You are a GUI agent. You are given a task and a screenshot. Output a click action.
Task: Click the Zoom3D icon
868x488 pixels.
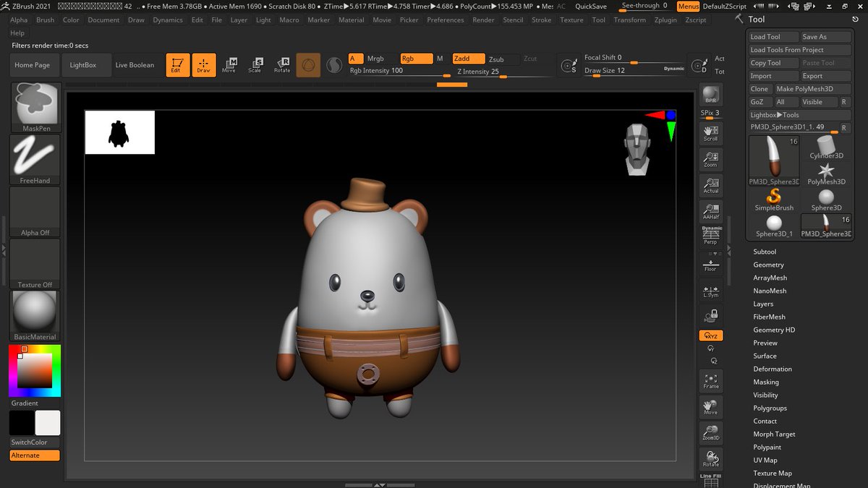[711, 432]
